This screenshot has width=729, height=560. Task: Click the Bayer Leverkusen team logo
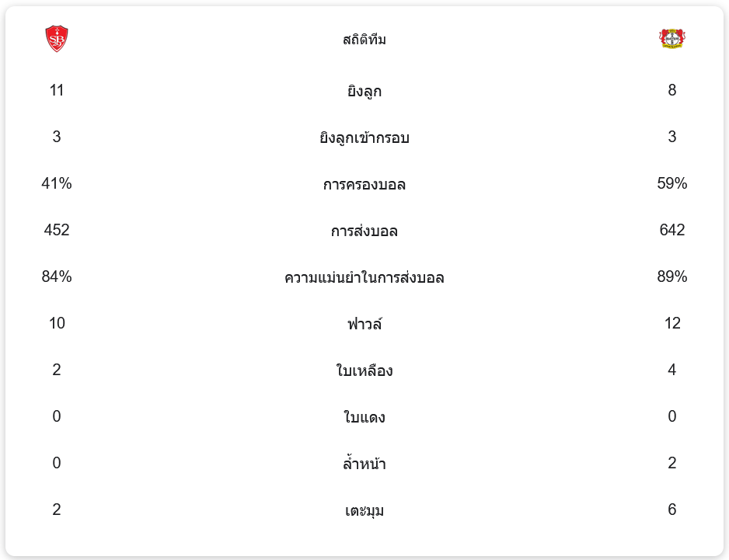pyautogui.click(x=671, y=39)
